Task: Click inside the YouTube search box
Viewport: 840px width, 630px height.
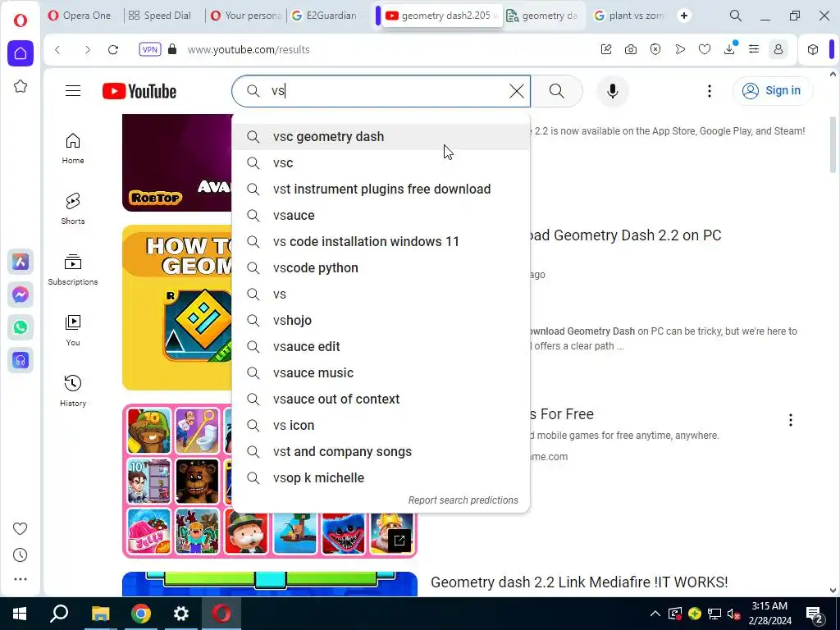Action: [x=381, y=91]
